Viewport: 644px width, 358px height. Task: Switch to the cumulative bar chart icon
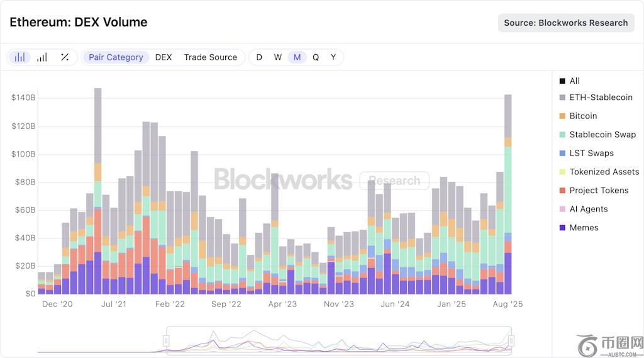42,57
